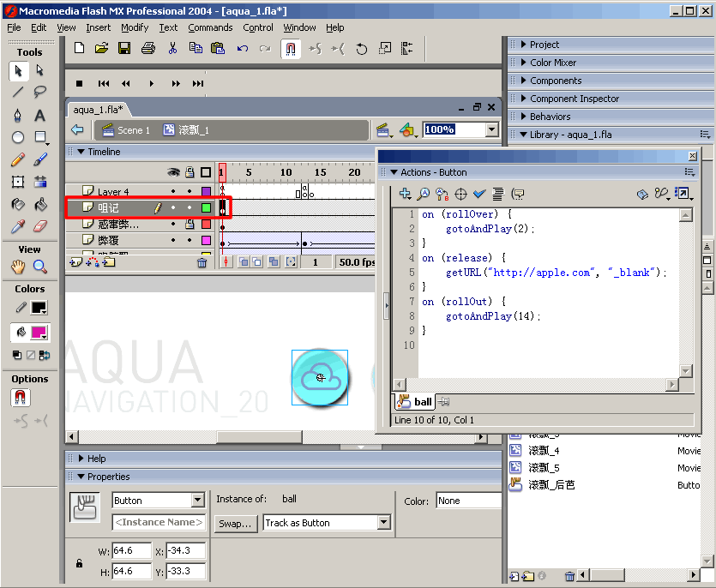Expand the Color Mixer panel
The height and width of the screenshot is (588, 716).
(524, 62)
